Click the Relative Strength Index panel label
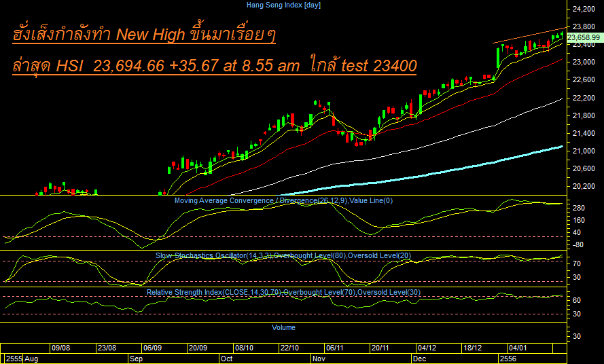This screenshot has width=604, height=364. coord(283,293)
